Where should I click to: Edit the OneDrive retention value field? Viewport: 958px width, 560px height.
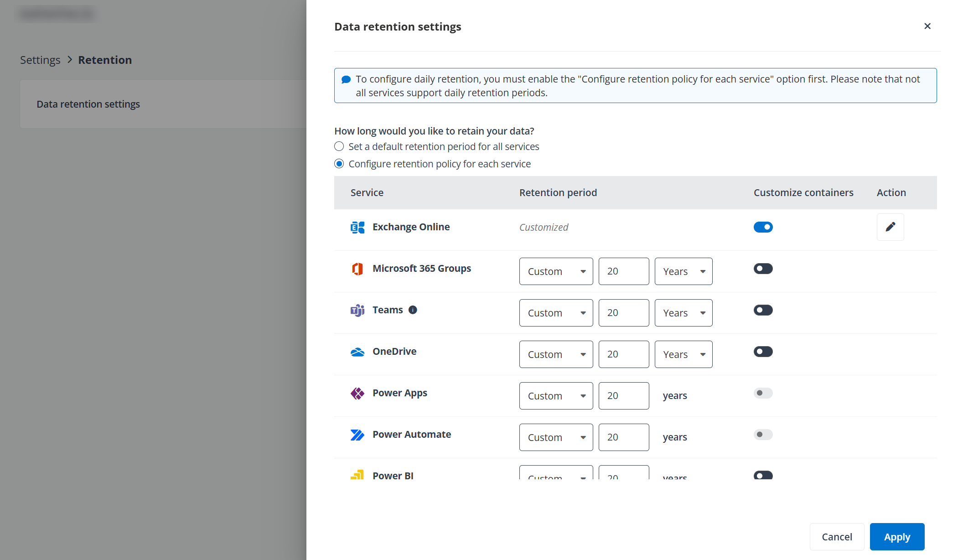point(624,354)
